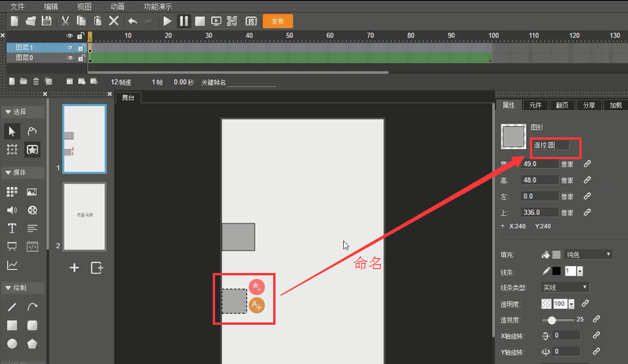Image resolution: width=628 pixels, height=364 pixels.
Task: Redo the undone action
Action: 148,21
